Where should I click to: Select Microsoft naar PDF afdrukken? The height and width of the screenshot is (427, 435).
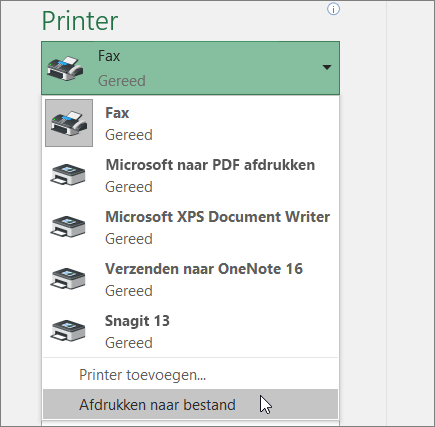(190, 175)
